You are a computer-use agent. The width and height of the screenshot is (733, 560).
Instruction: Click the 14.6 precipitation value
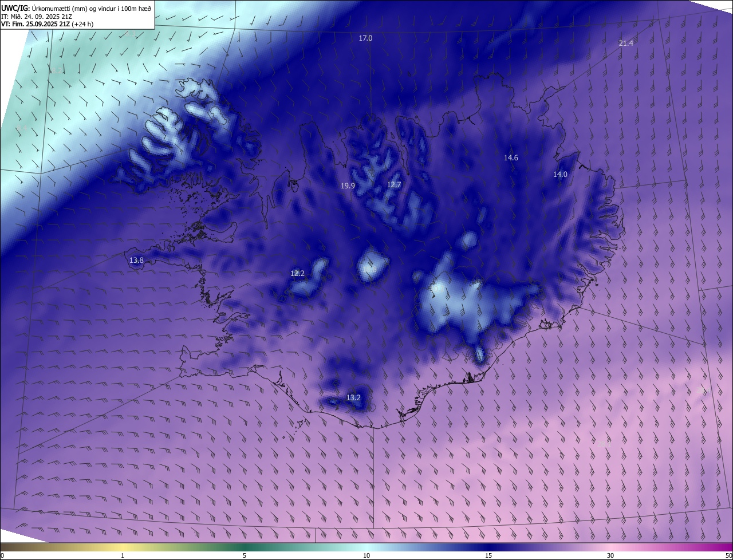coord(511,158)
